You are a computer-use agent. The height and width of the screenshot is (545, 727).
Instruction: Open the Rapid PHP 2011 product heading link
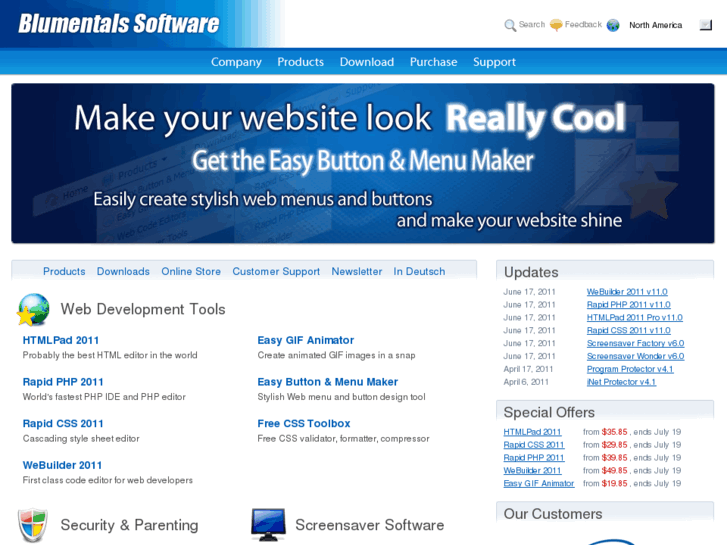click(x=63, y=382)
